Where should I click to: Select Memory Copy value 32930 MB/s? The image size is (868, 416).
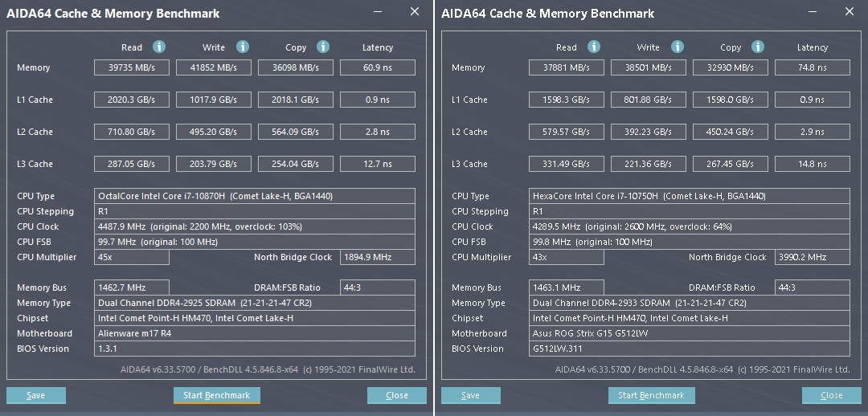pos(730,67)
